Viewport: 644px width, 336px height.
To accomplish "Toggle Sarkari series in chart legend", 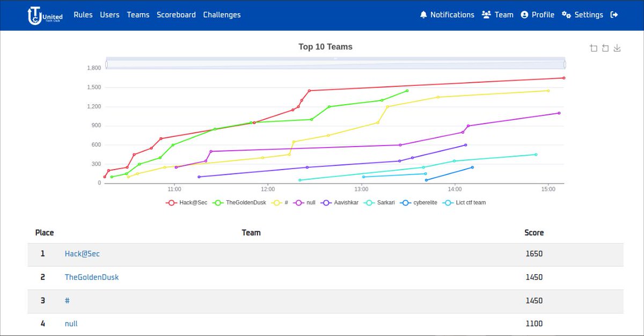I will [379, 202].
